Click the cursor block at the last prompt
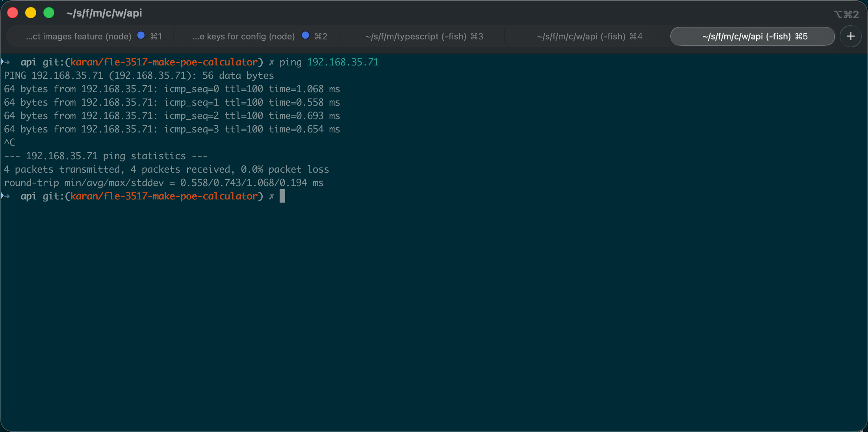Viewport: 868px width, 432px height. point(282,196)
